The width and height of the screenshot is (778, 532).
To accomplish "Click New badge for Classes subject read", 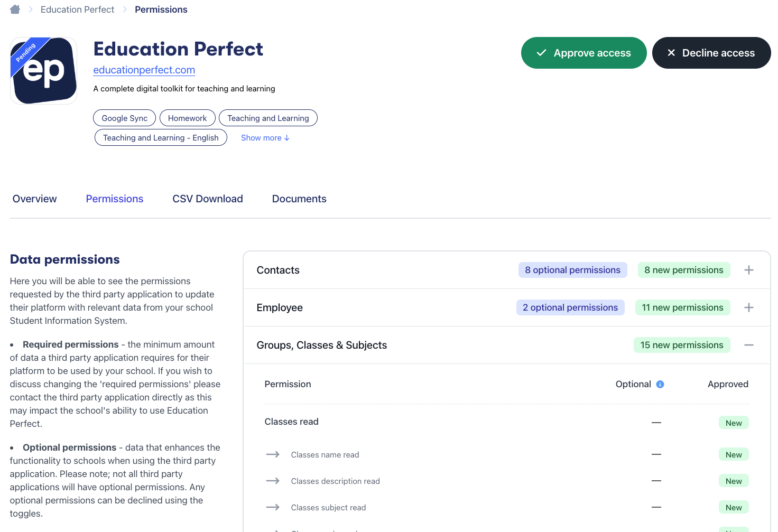I will [734, 507].
